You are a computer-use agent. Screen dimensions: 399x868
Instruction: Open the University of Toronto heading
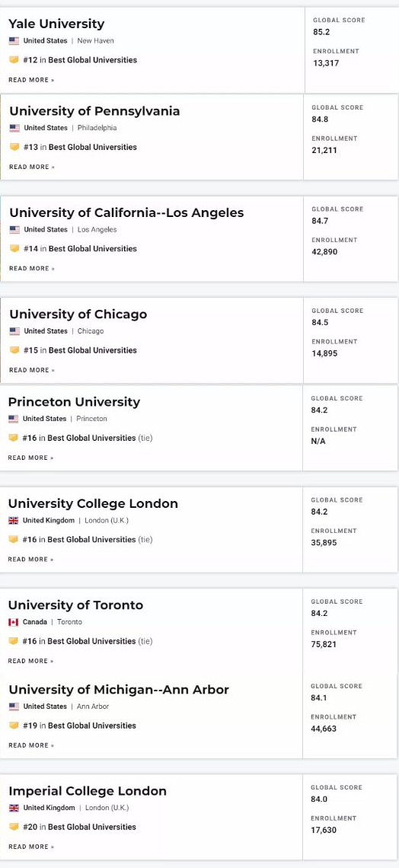tap(75, 605)
